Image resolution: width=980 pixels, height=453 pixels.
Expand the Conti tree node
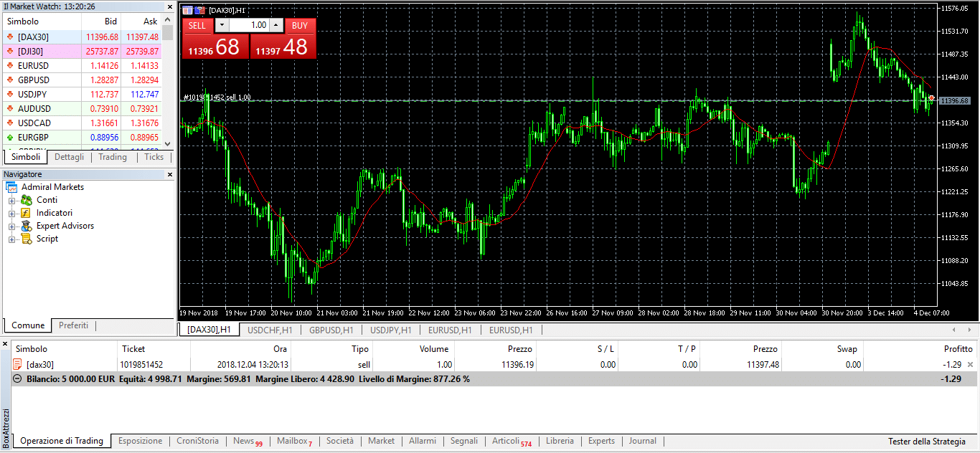point(12,200)
